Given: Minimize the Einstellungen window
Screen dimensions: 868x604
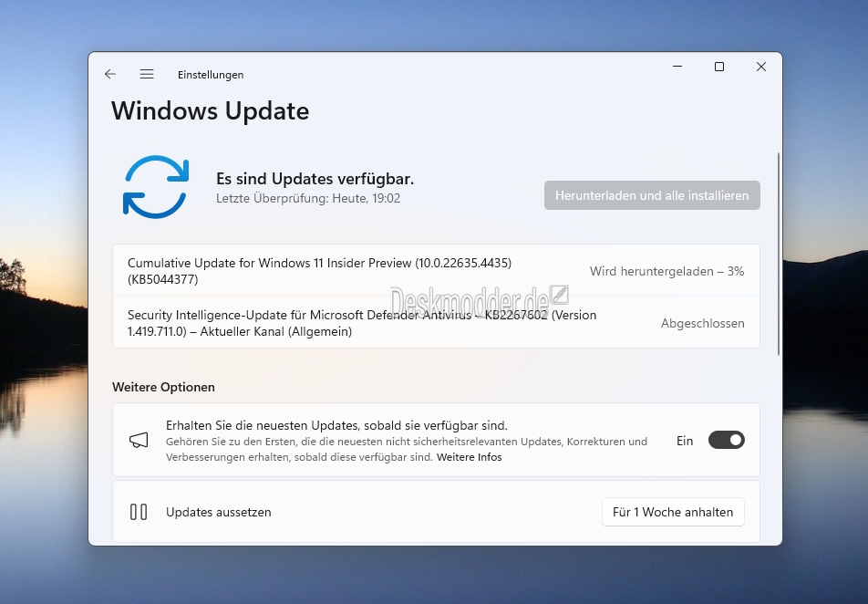Looking at the screenshot, I should 677,67.
